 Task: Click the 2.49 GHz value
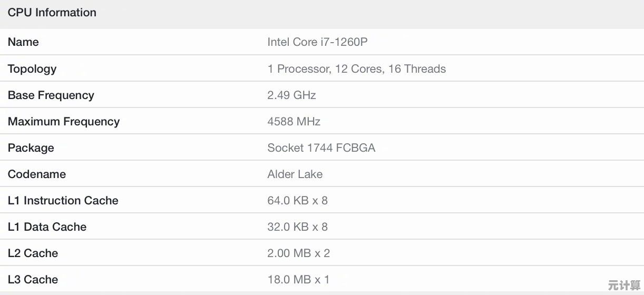point(291,95)
